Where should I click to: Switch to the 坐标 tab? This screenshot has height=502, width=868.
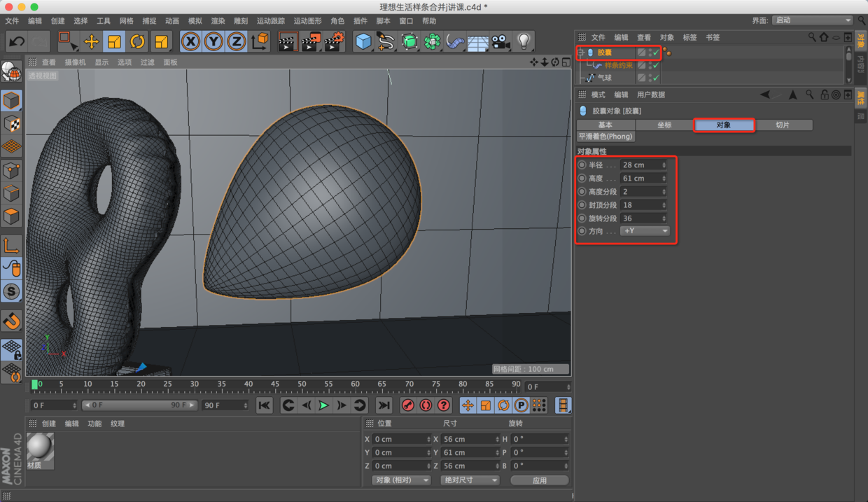point(664,125)
